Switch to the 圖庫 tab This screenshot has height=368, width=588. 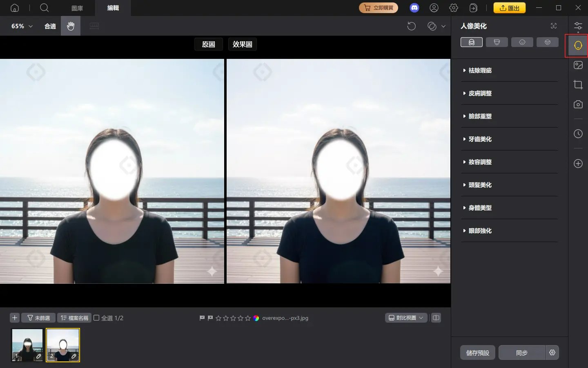pyautogui.click(x=77, y=8)
